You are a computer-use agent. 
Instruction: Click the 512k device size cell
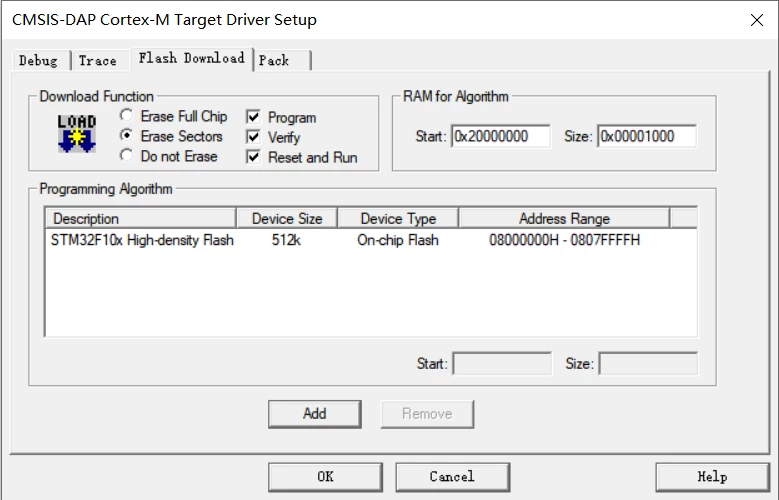286,240
